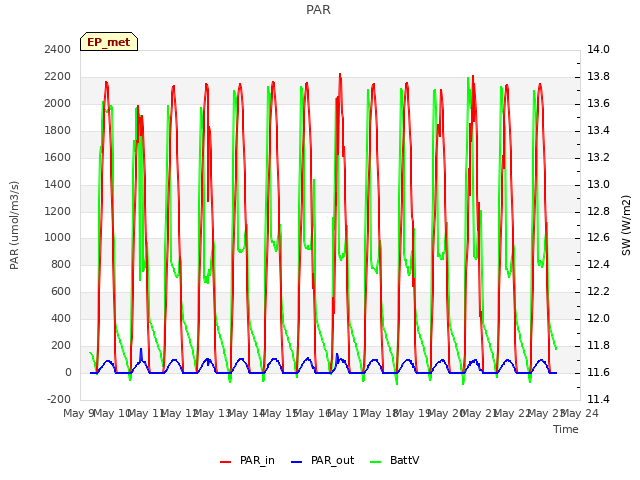The height and width of the screenshot is (480, 640).
Task: Select the SW (W/m2) axis label
Action: pyautogui.click(x=626, y=225)
